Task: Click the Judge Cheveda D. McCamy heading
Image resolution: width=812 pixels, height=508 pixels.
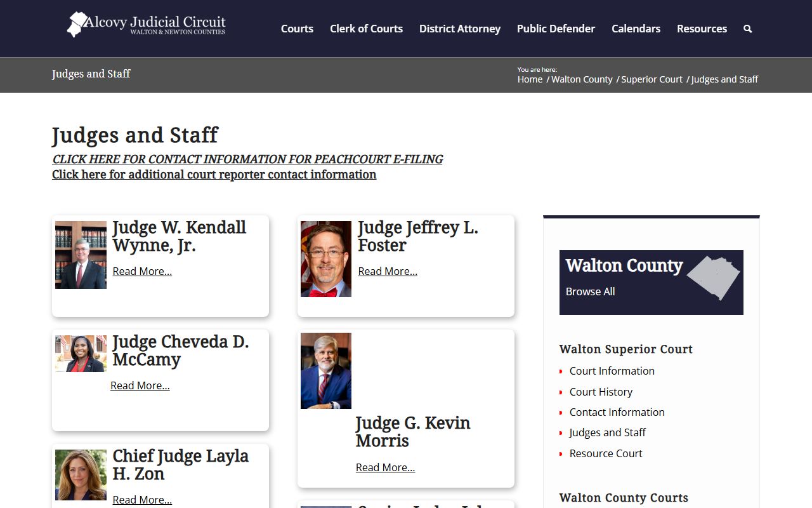Action: click(x=181, y=351)
